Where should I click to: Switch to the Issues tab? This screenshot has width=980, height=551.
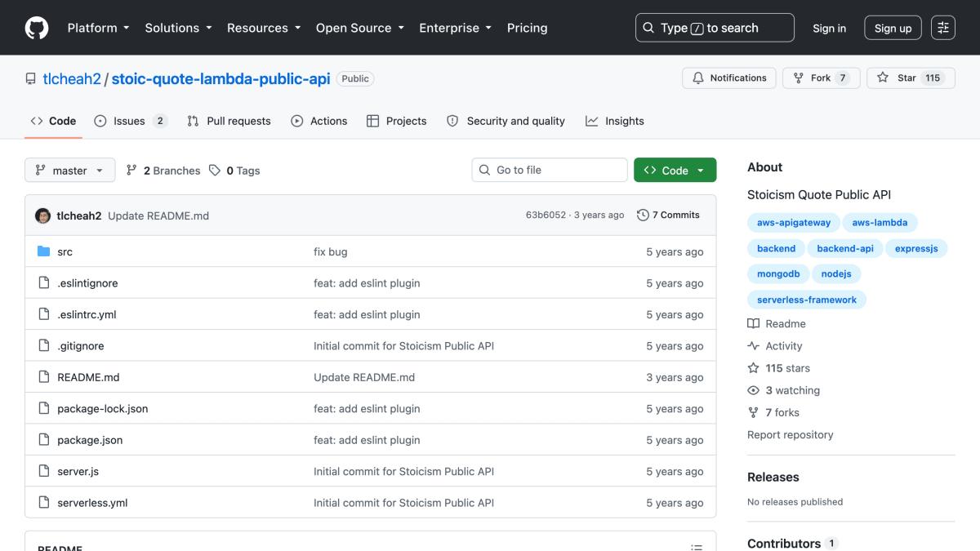(x=131, y=121)
